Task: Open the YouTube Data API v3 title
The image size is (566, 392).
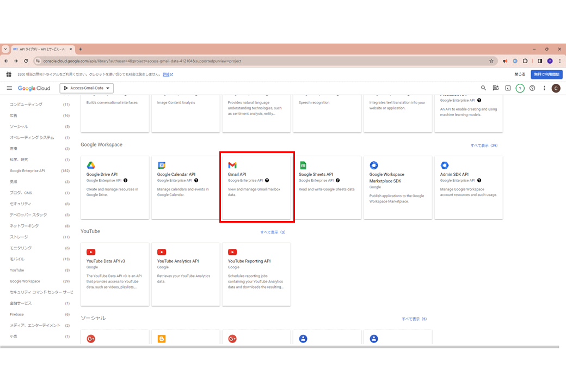Action: click(x=106, y=261)
